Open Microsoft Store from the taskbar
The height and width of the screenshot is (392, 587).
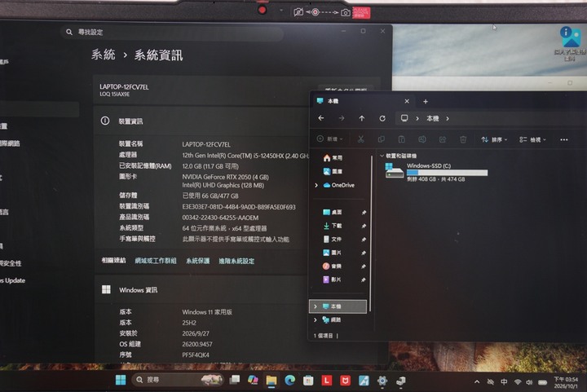[x=308, y=381]
